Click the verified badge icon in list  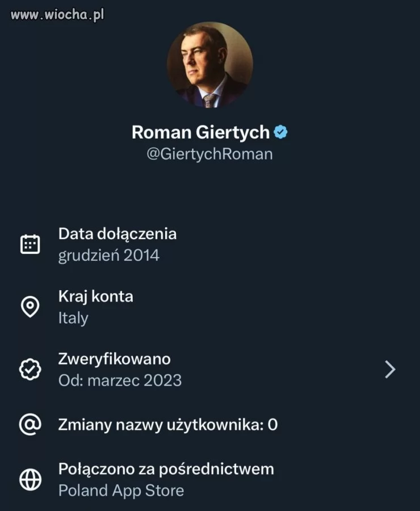[30, 370]
